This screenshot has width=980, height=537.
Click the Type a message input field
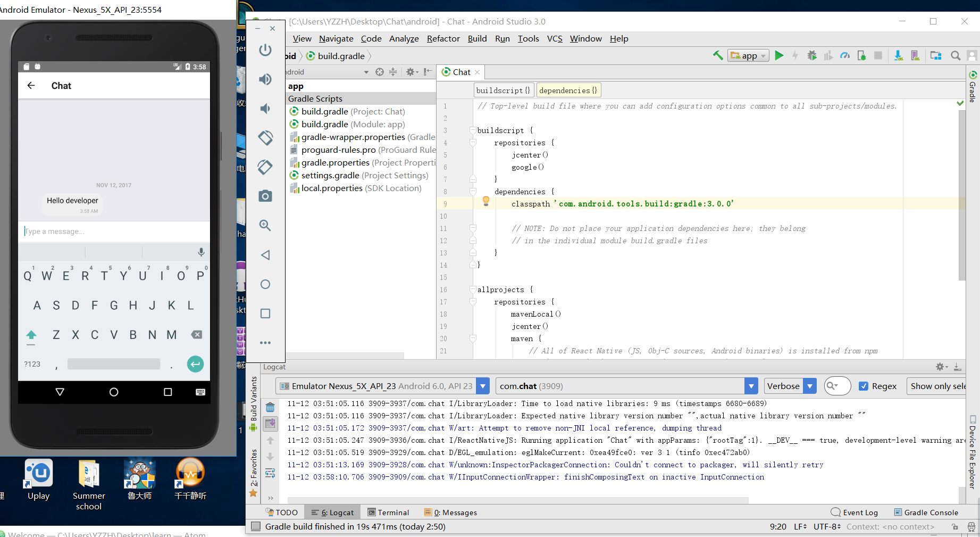coord(114,232)
